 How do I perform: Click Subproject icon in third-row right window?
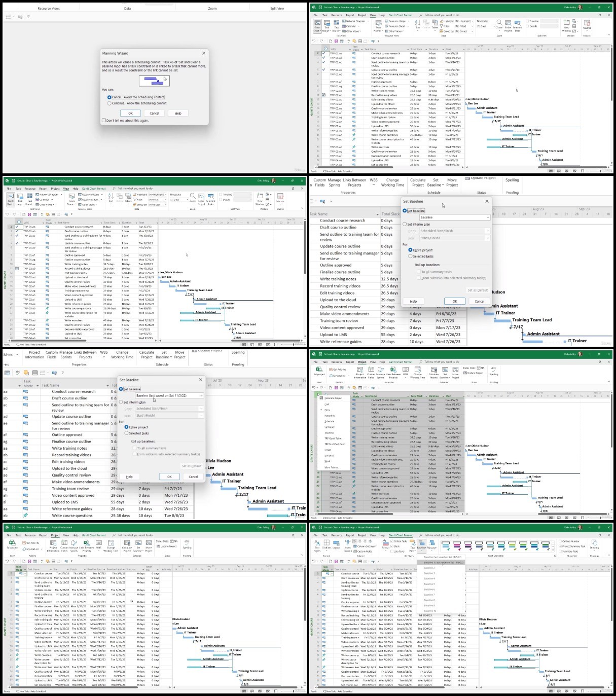[319, 371]
